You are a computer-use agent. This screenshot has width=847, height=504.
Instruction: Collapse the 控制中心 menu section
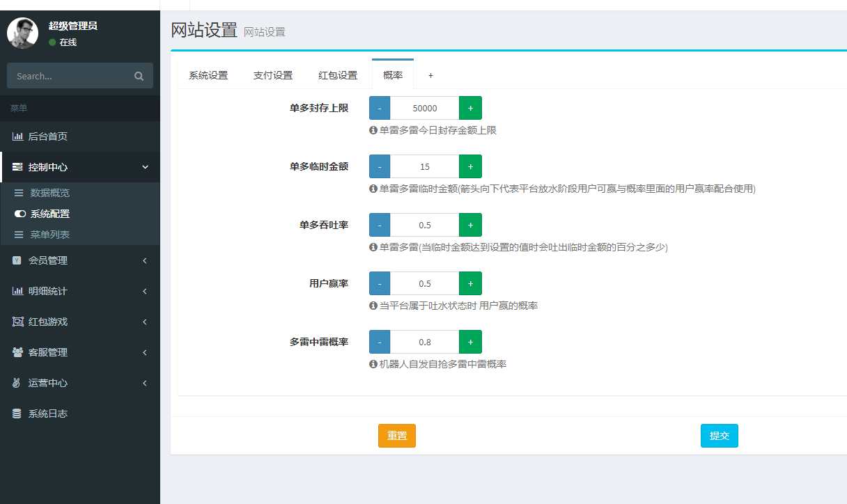tap(145, 167)
